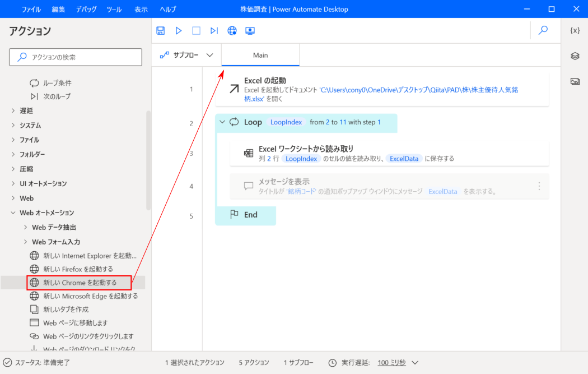The image size is (588, 374).
Task: Click the メッセージを表示 speech bubble icon
Action: coord(249,186)
